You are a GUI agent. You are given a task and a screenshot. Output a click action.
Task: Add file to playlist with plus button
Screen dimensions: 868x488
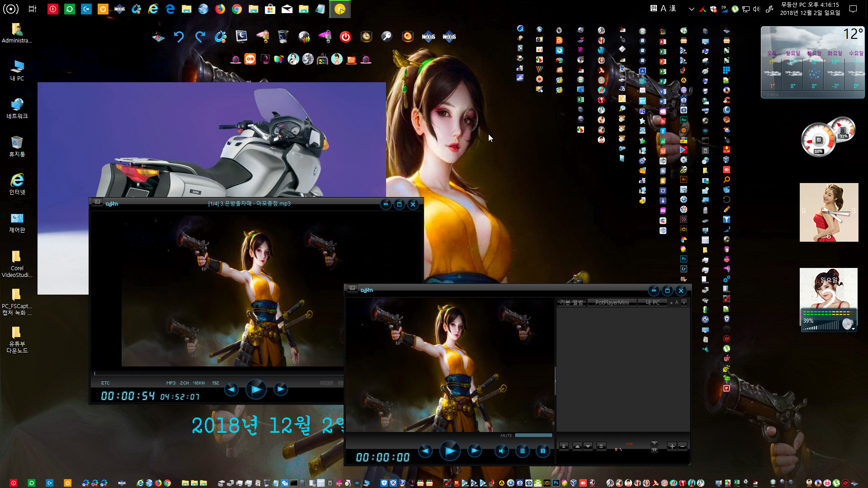tap(672, 446)
